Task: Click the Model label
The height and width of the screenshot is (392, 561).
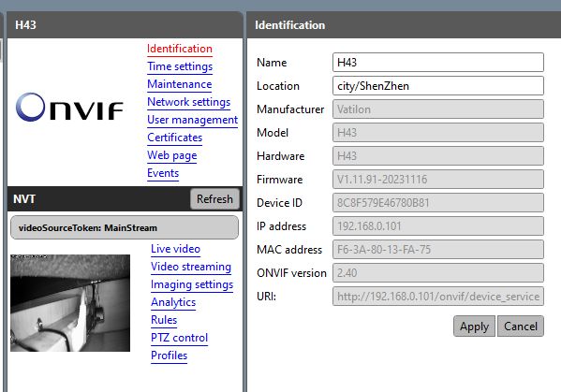Action: click(273, 133)
